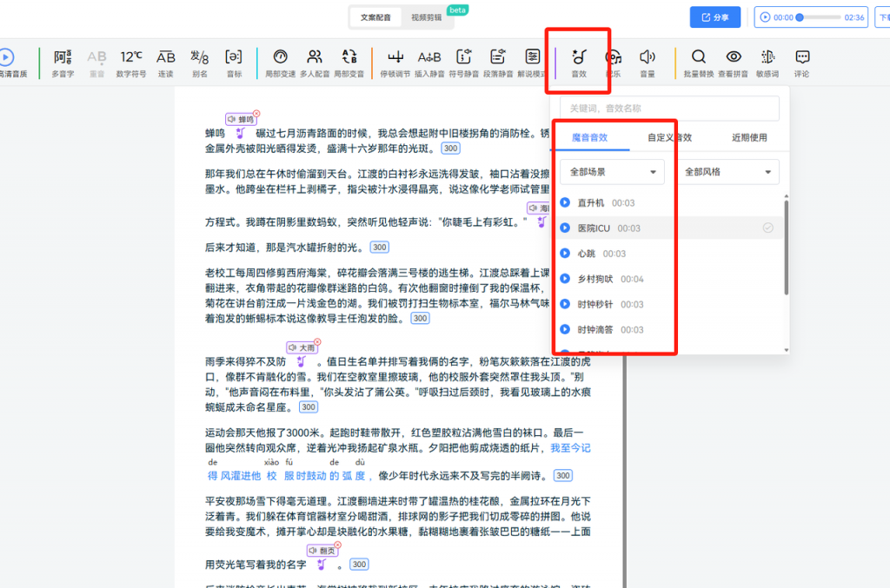Open 多人配音 multi-voice dubbing tool

tap(315, 63)
